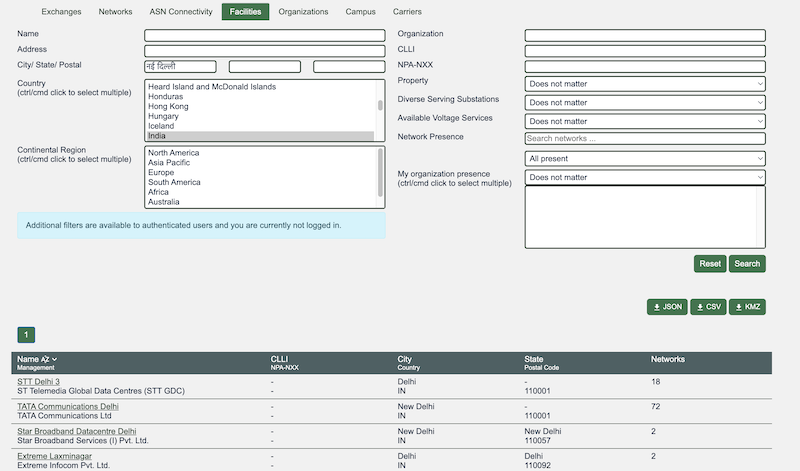
Task: Click the Search networks field
Action: click(645, 138)
